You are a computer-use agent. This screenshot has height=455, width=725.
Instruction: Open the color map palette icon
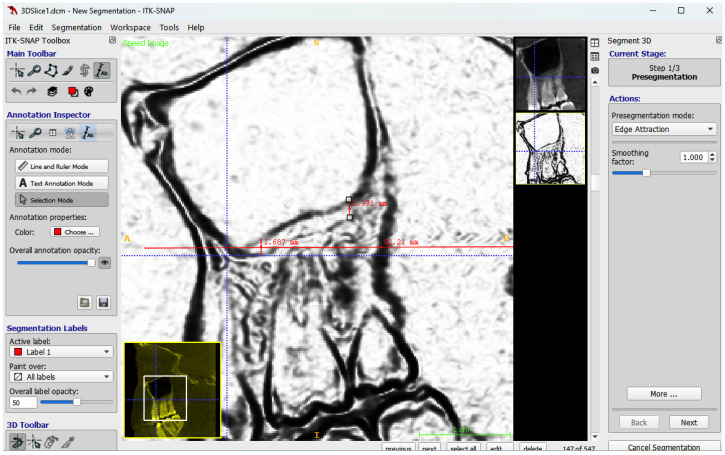click(x=89, y=92)
